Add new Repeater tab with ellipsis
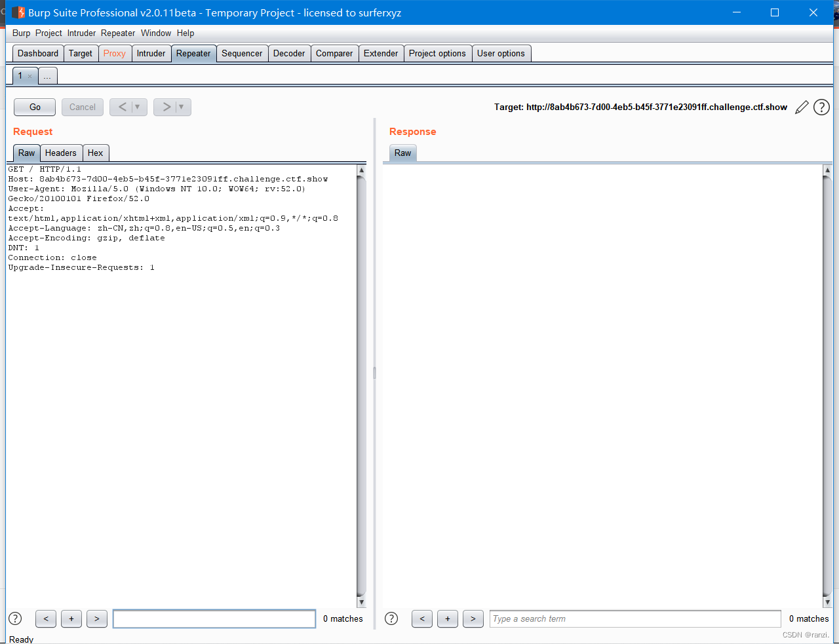This screenshot has height=644, width=839. (x=48, y=76)
